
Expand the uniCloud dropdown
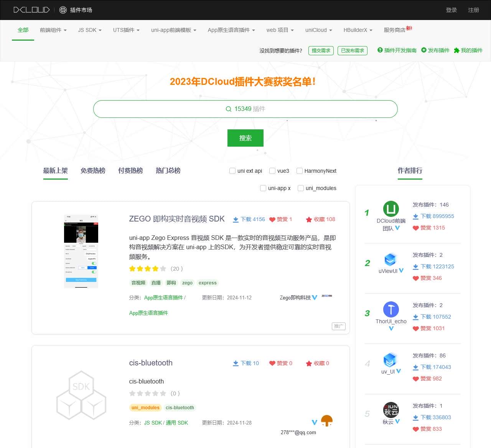tap(319, 30)
